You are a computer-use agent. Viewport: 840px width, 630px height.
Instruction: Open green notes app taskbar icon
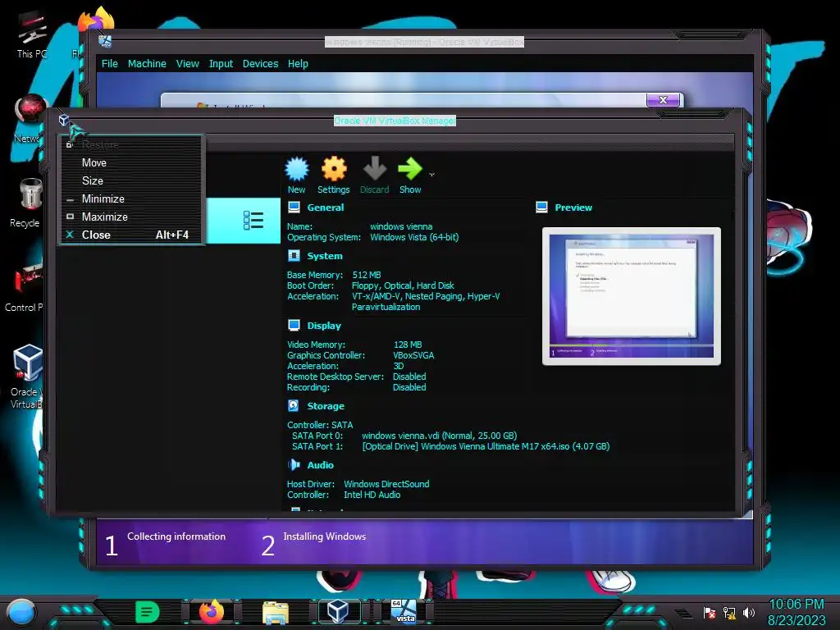click(147, 612)
